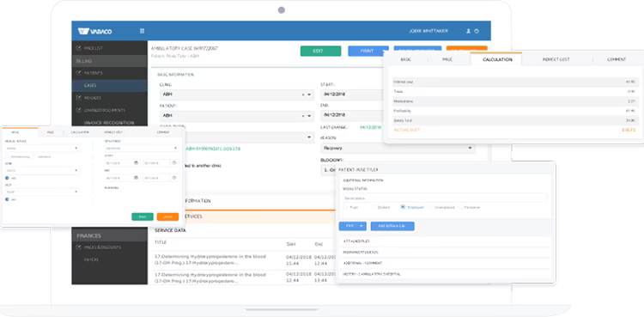Click blue circle icon below ICPM dropdown
Viewport: 644px width, 317px height.
pyautogui.click(x=8, y=178)
